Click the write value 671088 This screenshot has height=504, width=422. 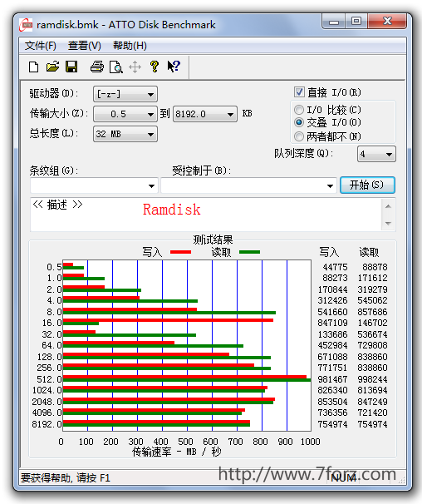tap(332, 357)
